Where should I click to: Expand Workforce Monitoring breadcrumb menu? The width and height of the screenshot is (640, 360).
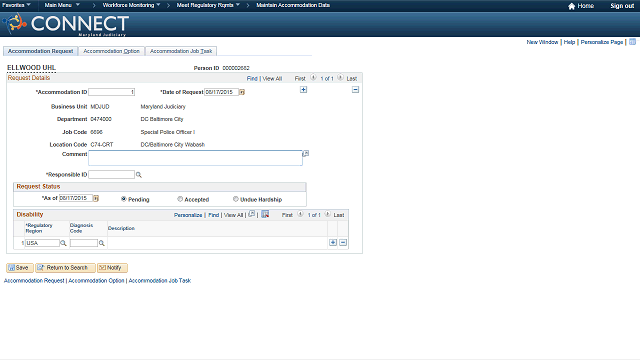131,5
